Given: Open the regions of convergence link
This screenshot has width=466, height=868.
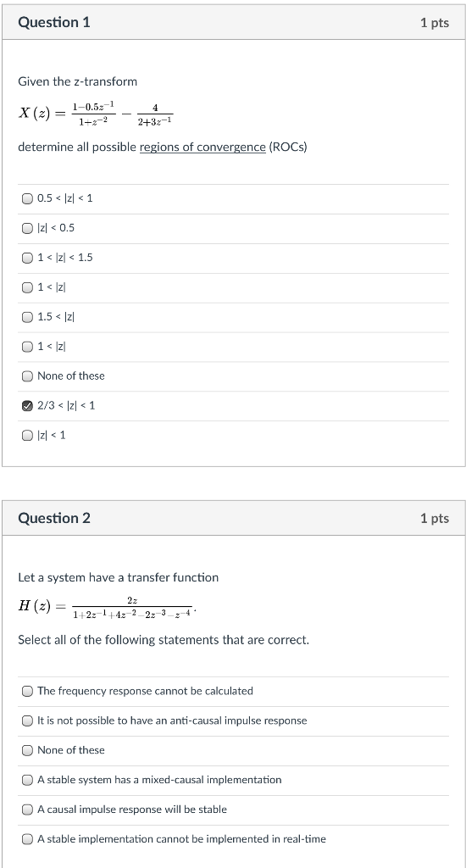Looking at the screenshot, I should click(x=202, y=147).
